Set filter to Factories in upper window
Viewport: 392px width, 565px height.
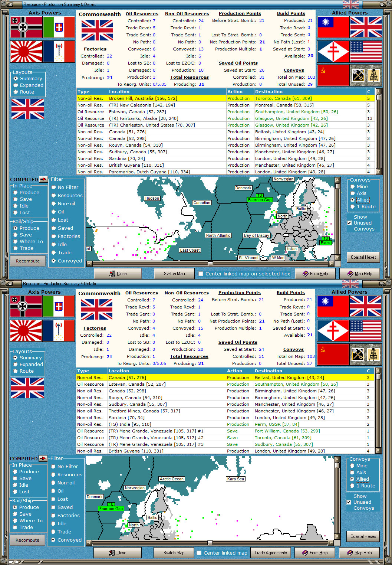(x=66, y=236)
